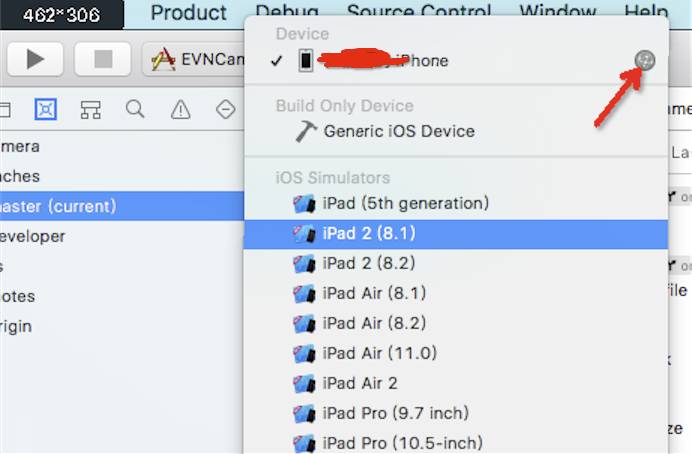The image size is (692, 454).
Task: Select the origin remote row
Action: click(x=122, y=326)
